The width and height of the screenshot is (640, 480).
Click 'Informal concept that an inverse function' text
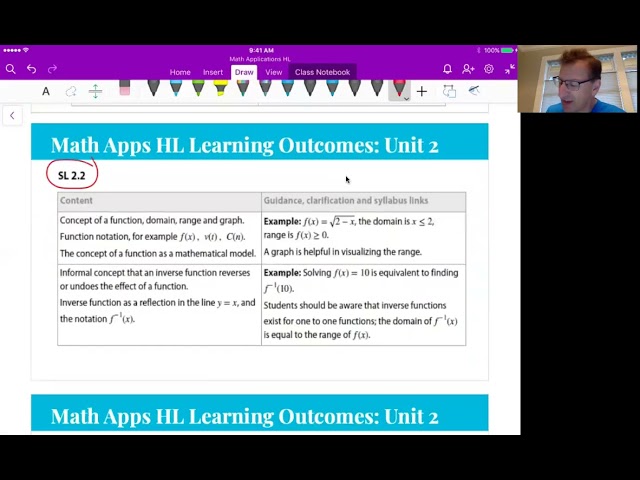(x=155, y=279)
